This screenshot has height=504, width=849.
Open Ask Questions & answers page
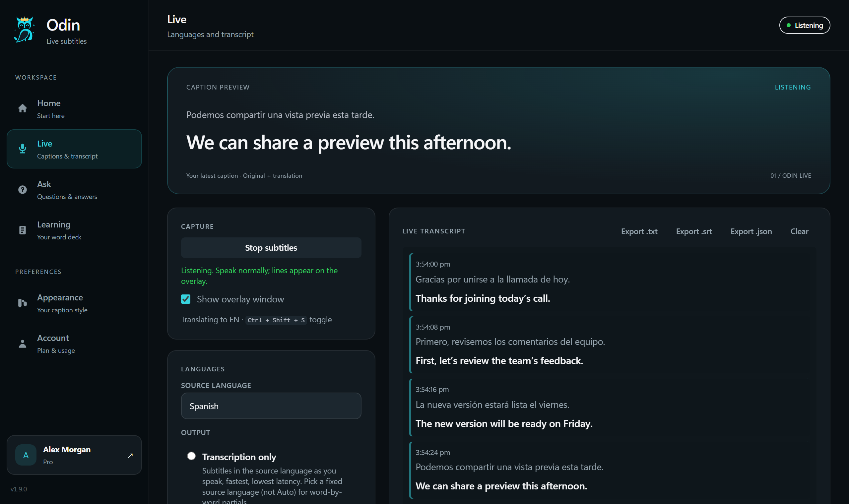(x=74, y=190)
